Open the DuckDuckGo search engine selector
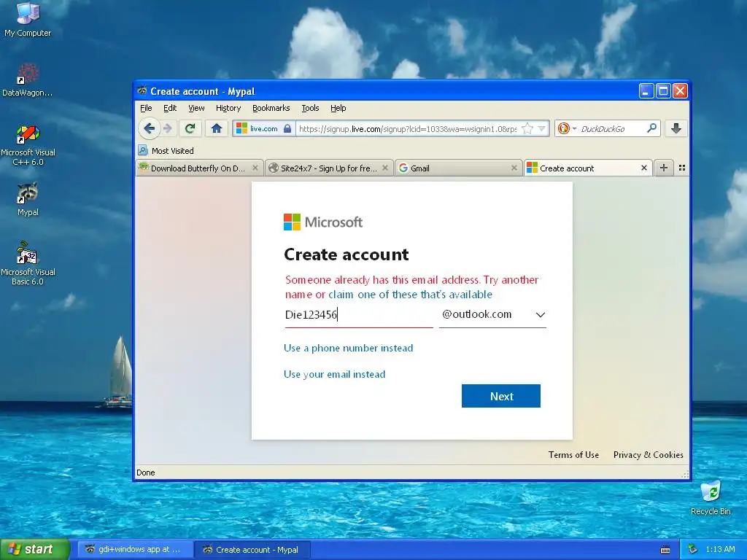Screen dimensions: 747x560 pyautogui.click(x=567, y=128)
